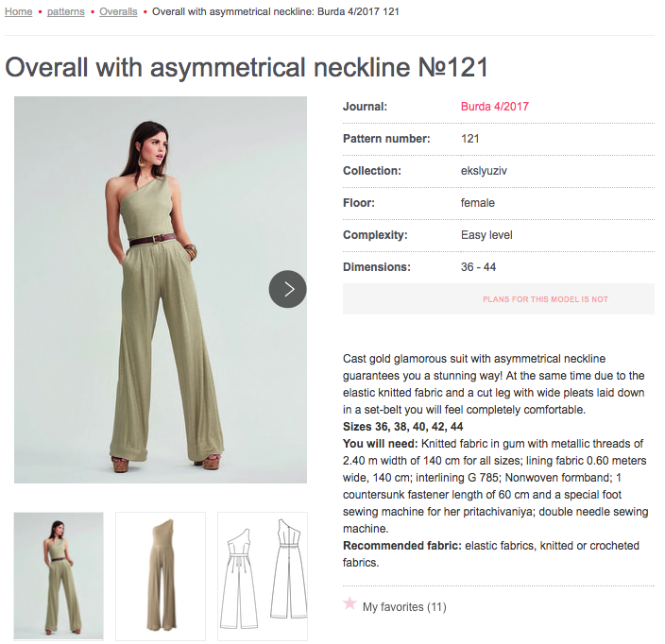Click the pink favorites star icon
Screen dimensions: 665x644
click(x=350, y=603)
